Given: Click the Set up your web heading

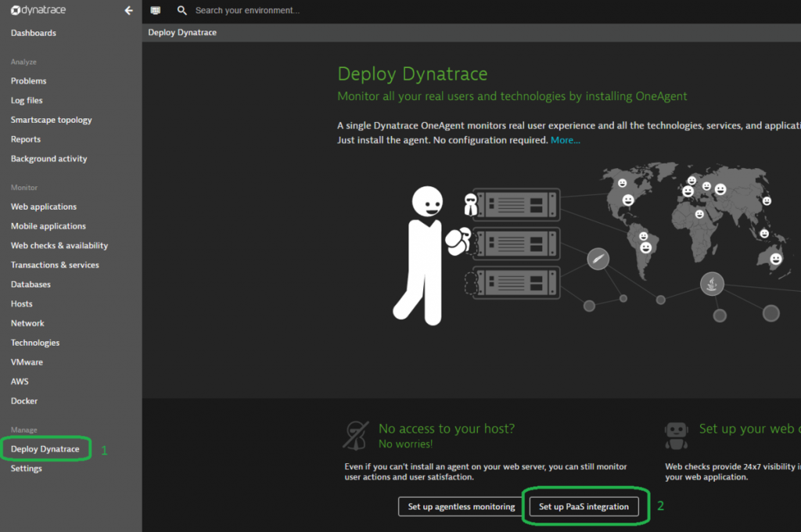Looking at the screenshot, I should 750,428.
